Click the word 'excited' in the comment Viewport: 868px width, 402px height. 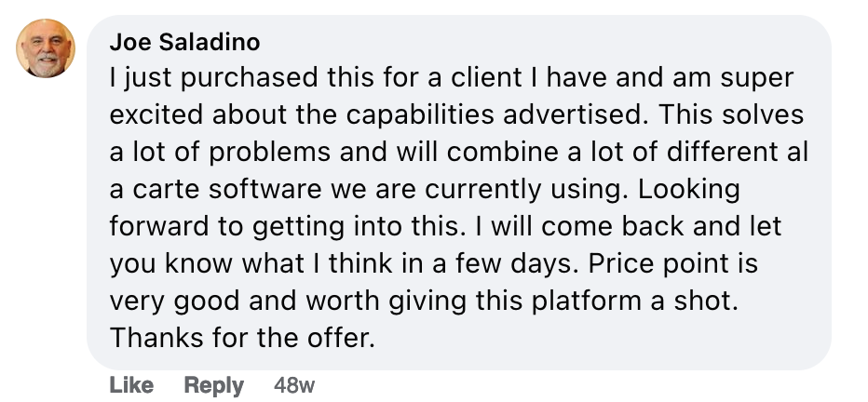pyautogui.click(x=156, y=115)
